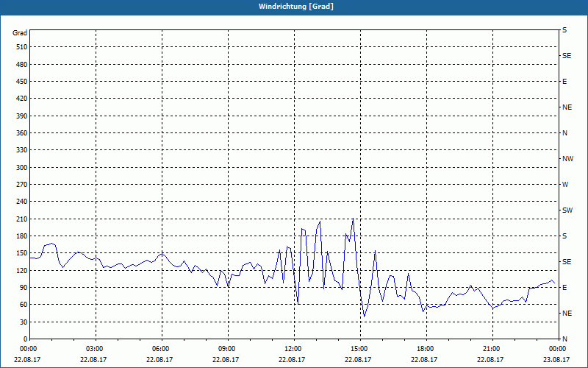588x368 pixels.
Task: Click the SE compass label level with 480
Action: (567, 56)
